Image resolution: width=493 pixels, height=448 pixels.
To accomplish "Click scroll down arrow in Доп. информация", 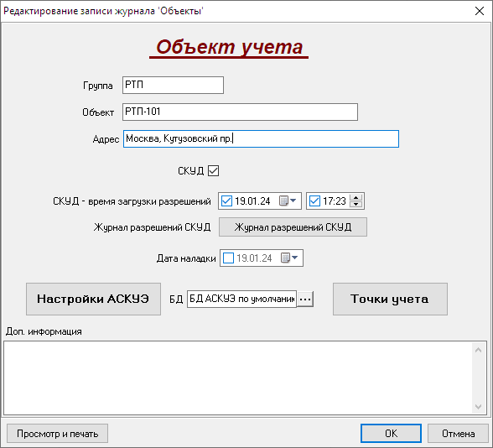I will tap(478, 406).
